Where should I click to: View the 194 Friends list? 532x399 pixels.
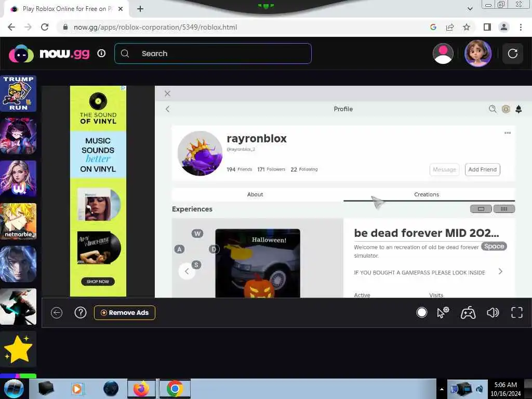[x=240, y=169]
